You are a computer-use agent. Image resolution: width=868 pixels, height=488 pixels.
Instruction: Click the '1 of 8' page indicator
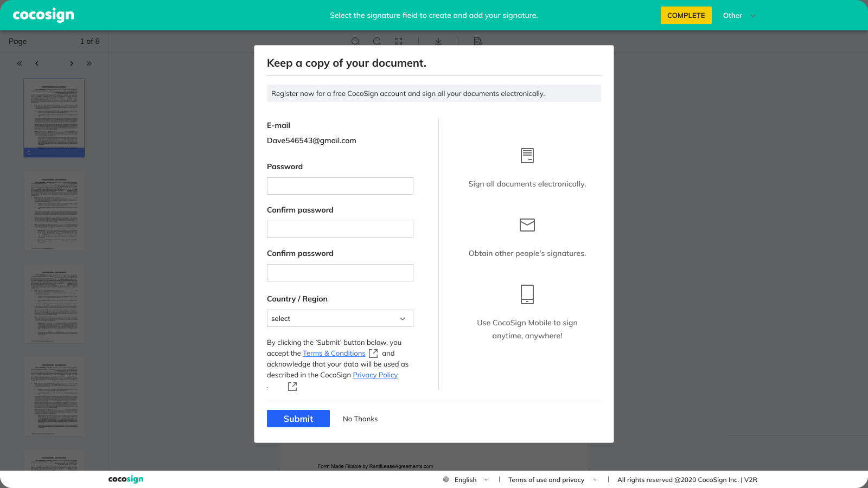click(90, 41)
